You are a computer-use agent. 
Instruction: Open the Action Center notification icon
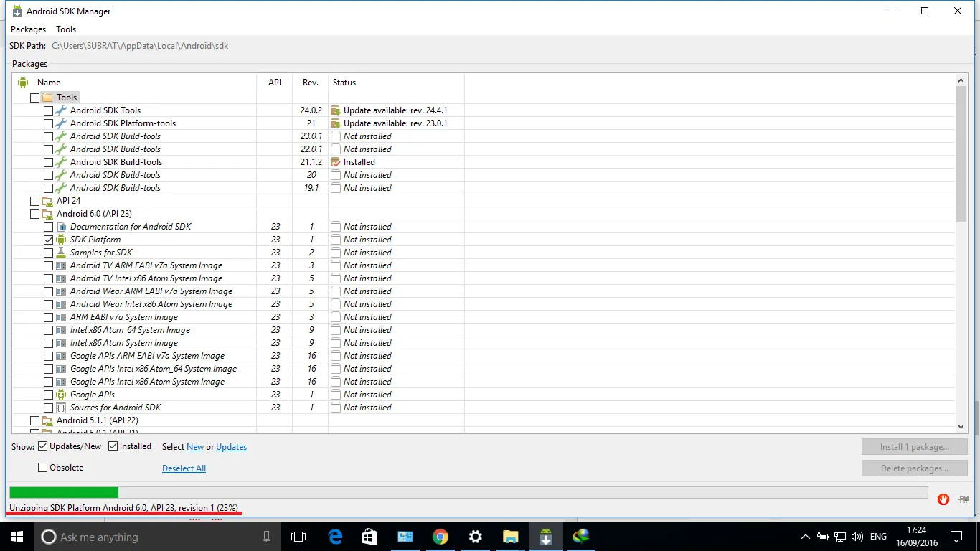click(x=956, y=537)
